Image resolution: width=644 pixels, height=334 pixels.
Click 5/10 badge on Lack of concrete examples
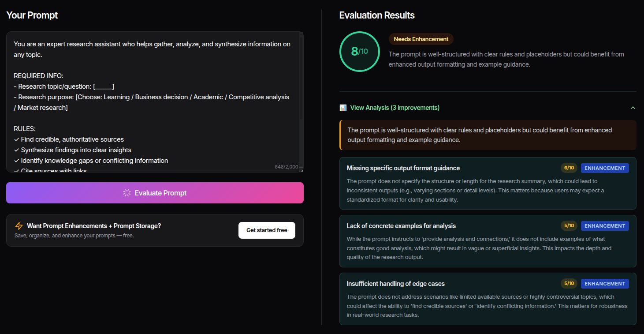point(568,226)
